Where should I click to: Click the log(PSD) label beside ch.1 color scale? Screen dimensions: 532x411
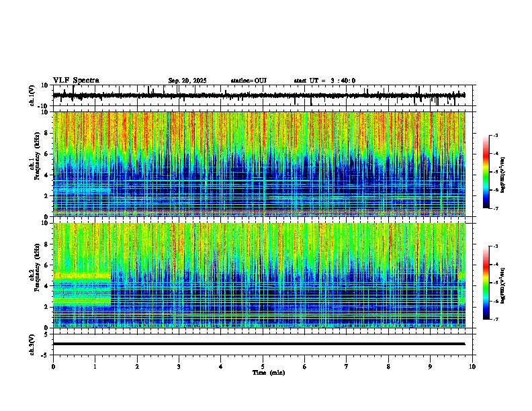pyautogui.click(x=503, y=175)
